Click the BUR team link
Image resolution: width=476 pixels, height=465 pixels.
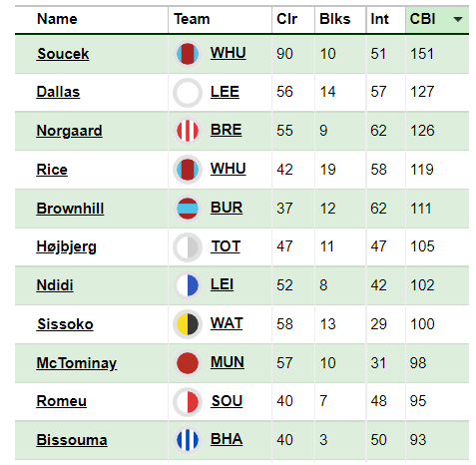(x=227, y=208)
